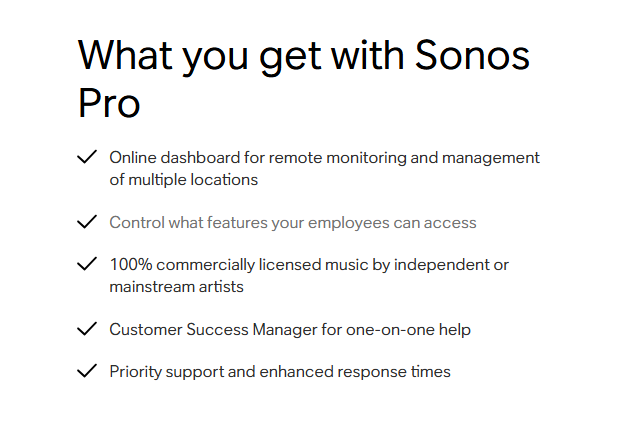
Task: Click 'Priority support and enhanced response times'
Action: click(280, 372)
